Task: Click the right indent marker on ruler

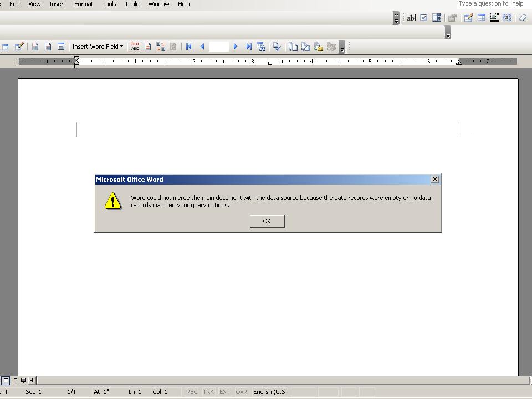Action: click(x=459, y=62)
